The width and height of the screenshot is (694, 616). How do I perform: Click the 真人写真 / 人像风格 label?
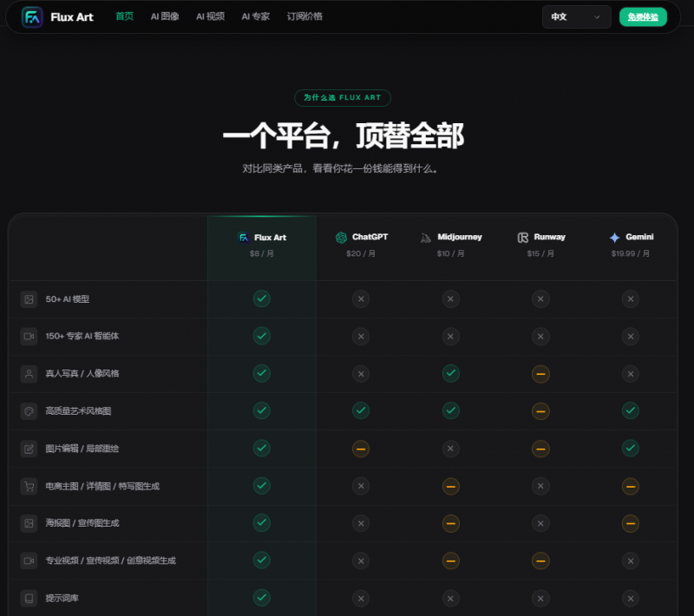click(x=82, y=374)
